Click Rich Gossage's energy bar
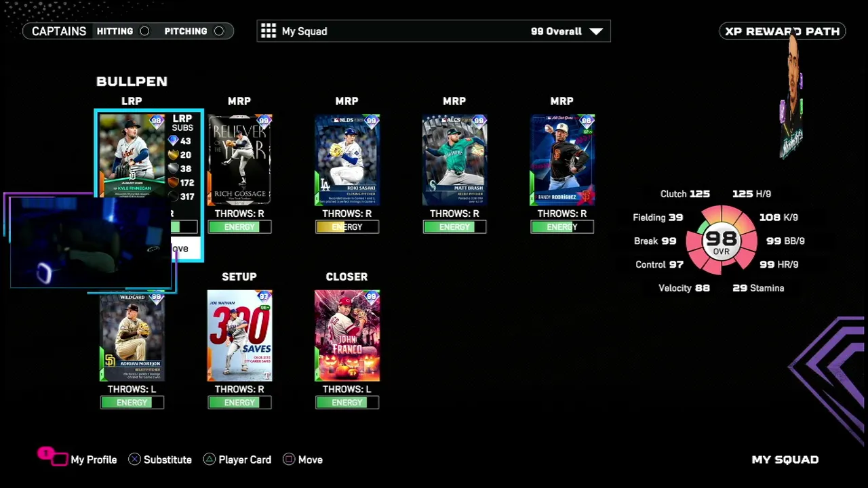 point(239,227)
